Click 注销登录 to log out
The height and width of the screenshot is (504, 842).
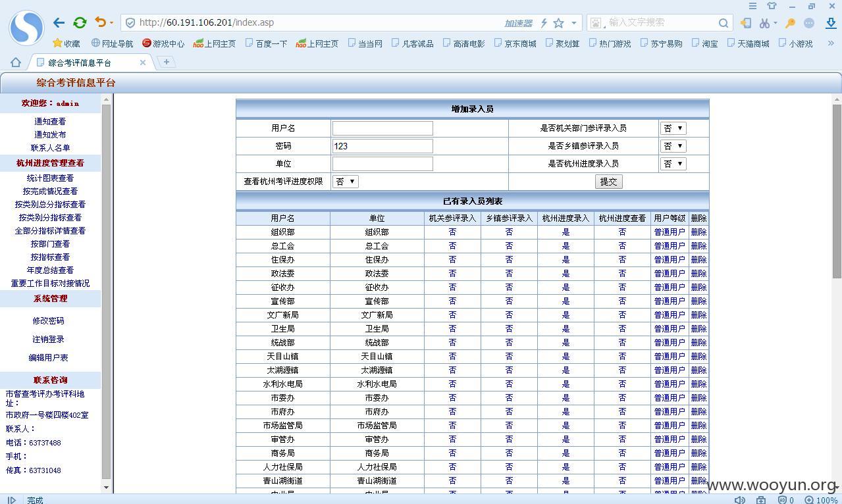point(49,340)
